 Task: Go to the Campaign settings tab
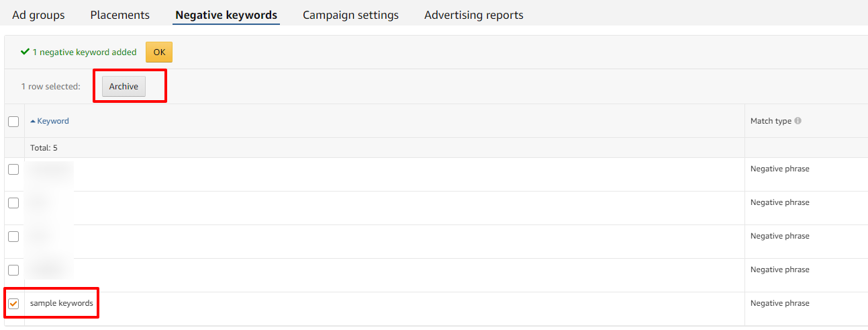tap(350, 15)
